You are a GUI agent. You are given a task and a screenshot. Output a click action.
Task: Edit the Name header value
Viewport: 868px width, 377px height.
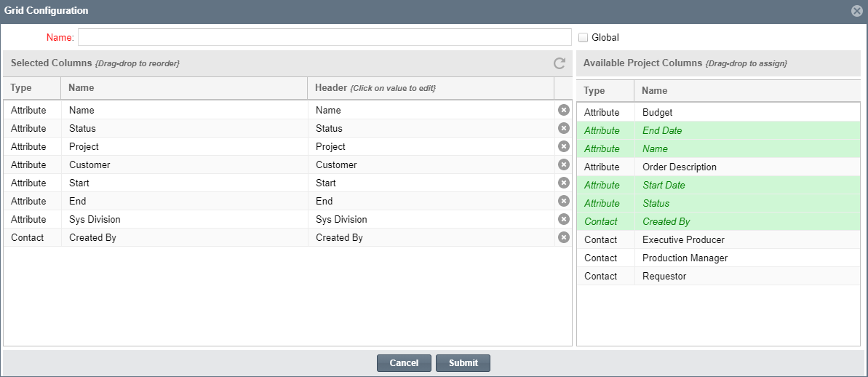431,110
